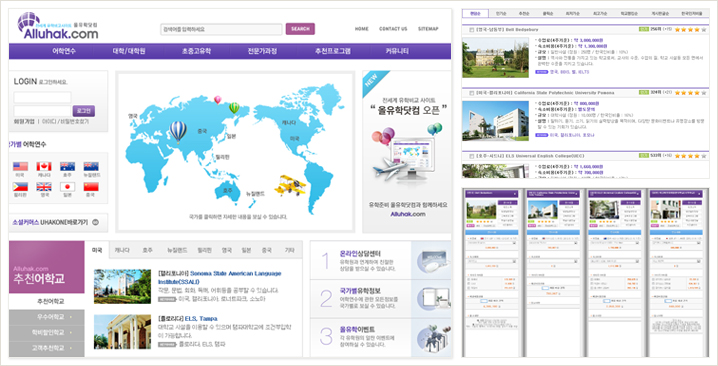Click 호주 on the world map
This screenshot has height=366, width=718.
coord(228,190)
